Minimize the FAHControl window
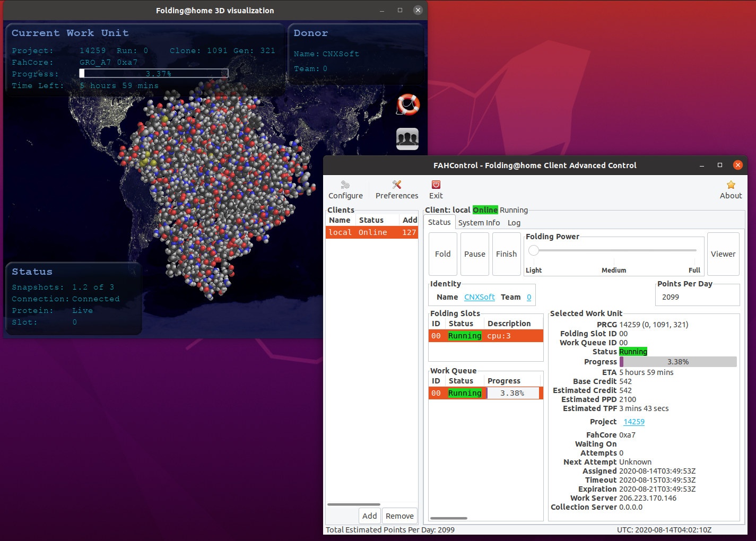 [x=702, y=165]
